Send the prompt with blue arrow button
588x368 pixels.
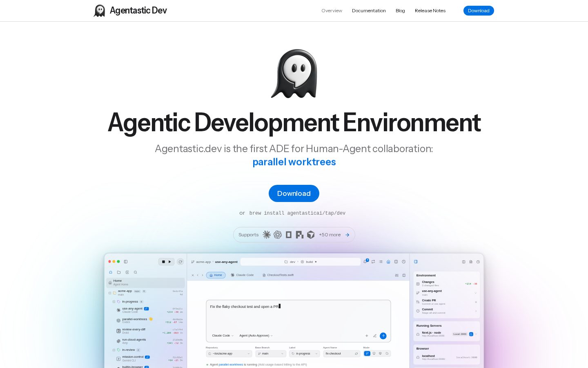pos(383,336)
